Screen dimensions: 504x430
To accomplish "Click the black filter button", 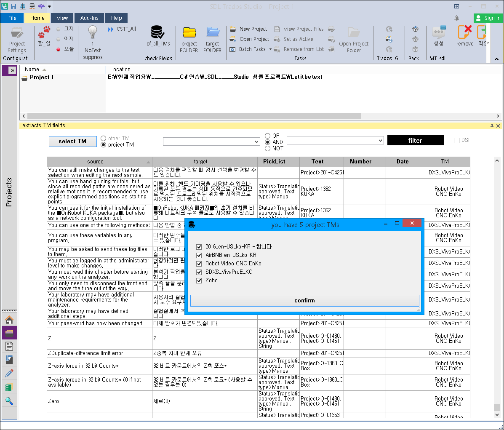I will pos(415,140).
